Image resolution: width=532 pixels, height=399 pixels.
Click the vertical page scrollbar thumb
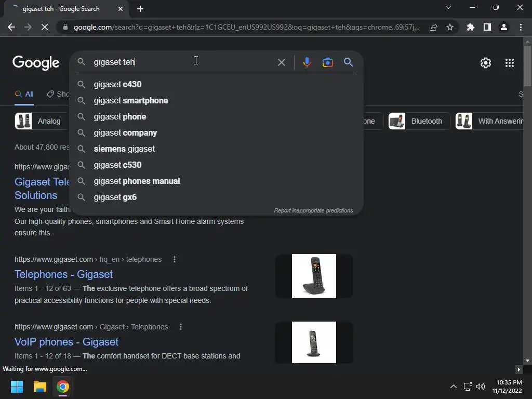527,66
